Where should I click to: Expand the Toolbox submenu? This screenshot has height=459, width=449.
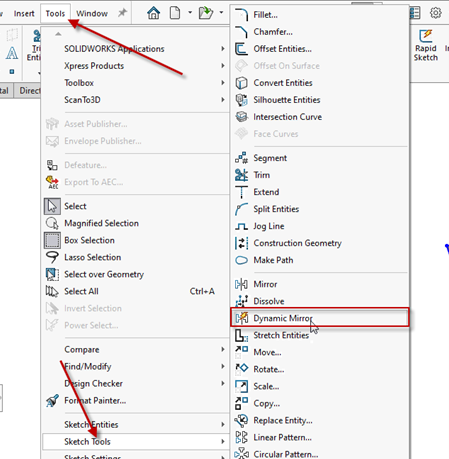pyautogui.click(x=135, y=83)
